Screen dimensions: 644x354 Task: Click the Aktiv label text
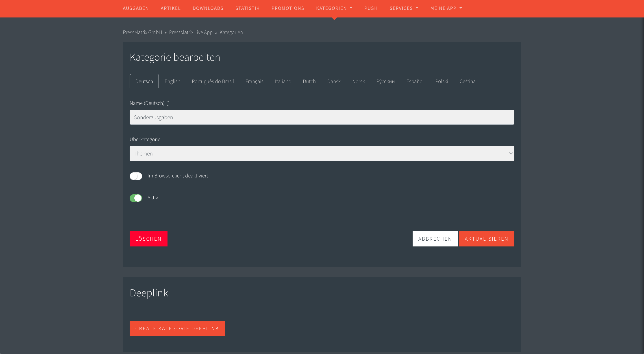click(152, 198)
